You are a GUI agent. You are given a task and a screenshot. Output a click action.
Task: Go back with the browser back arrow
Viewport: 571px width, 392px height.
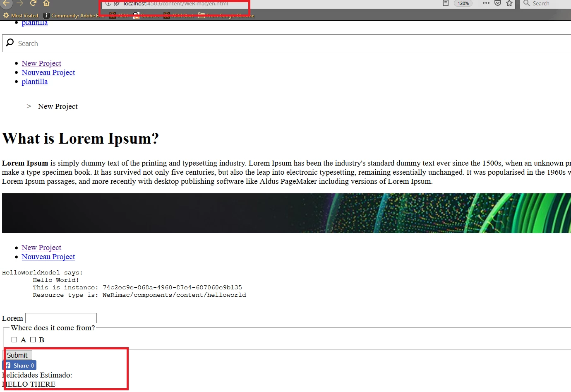tap(6, 3)
